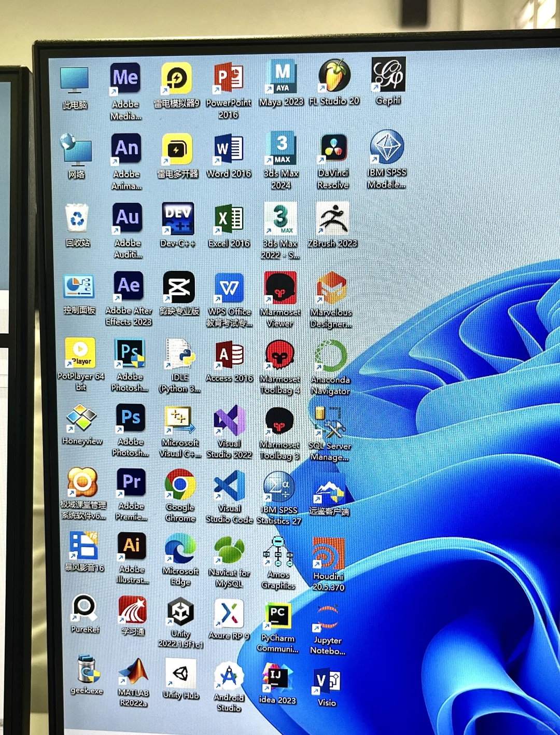Click the Recycle Bin (回收站) icon
The height and width of the screenshot is (735, 560).
[78, 219]
